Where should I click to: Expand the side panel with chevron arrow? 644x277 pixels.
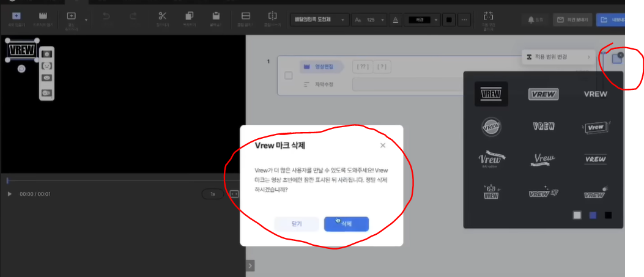[251, 265]
